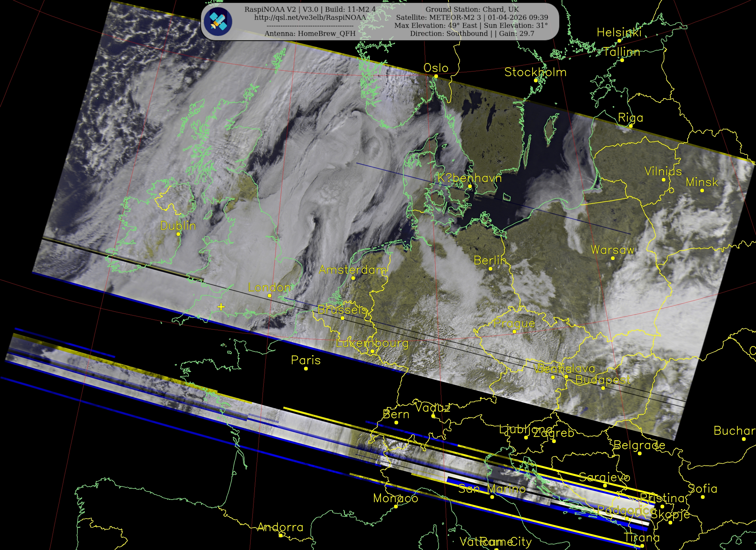Click the Amsterdam city label
This screenshot has height=550, width=756.
pos(353,270)
